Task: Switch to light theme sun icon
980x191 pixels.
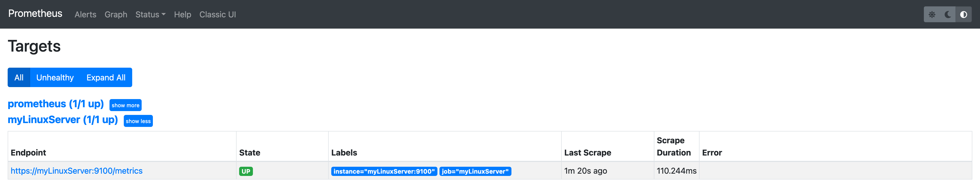Action: click(x=932, y=15)
